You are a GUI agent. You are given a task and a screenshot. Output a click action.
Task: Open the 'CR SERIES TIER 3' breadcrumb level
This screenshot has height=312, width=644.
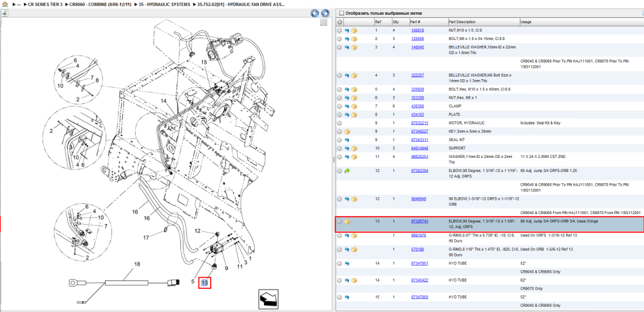(x=45, y=4)
